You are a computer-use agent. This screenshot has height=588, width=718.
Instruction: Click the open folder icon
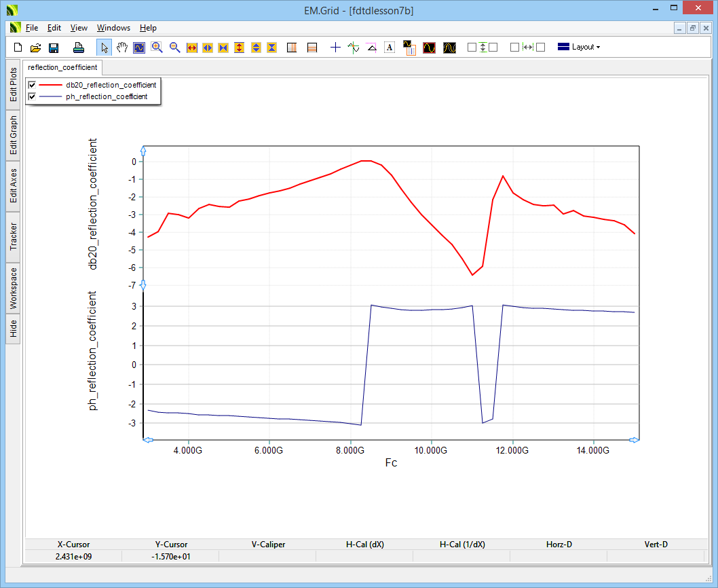(36, 48)
